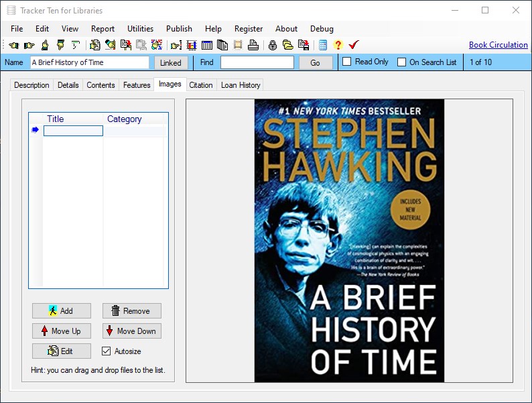532x403 pixels.
Task: Open the Book Circulation link
Action: [498, 45]
